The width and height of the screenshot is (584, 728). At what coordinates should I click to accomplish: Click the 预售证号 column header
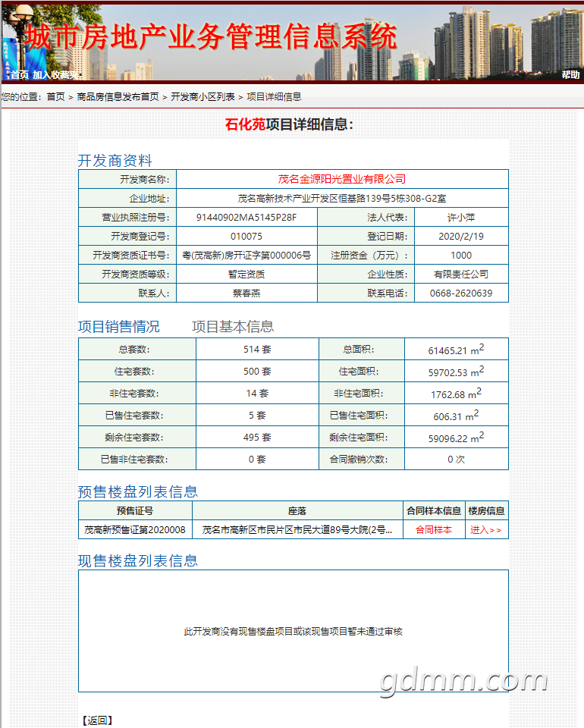pyautogui.click(x=135, y=510)
